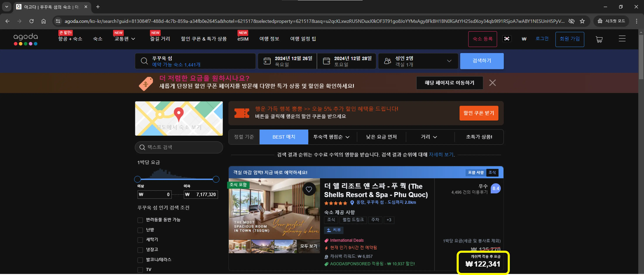The width and height of the screenshot is (644, 275).
Task: Open the check-in date calendar icon
Action: coord(267,61)
